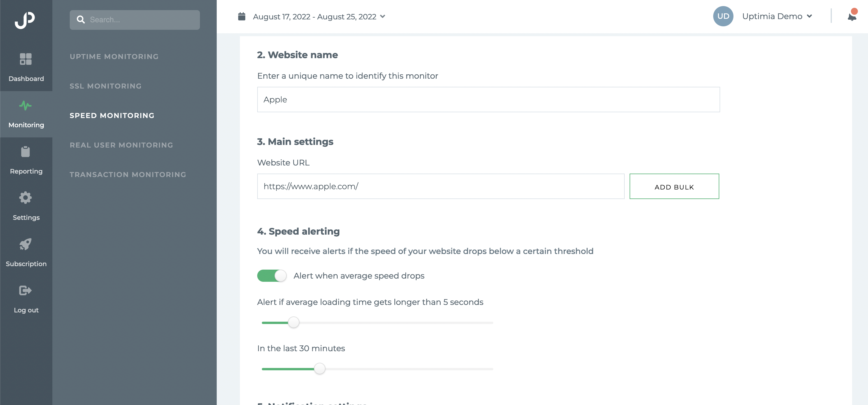Click the Website name input field

pos(488,100)
